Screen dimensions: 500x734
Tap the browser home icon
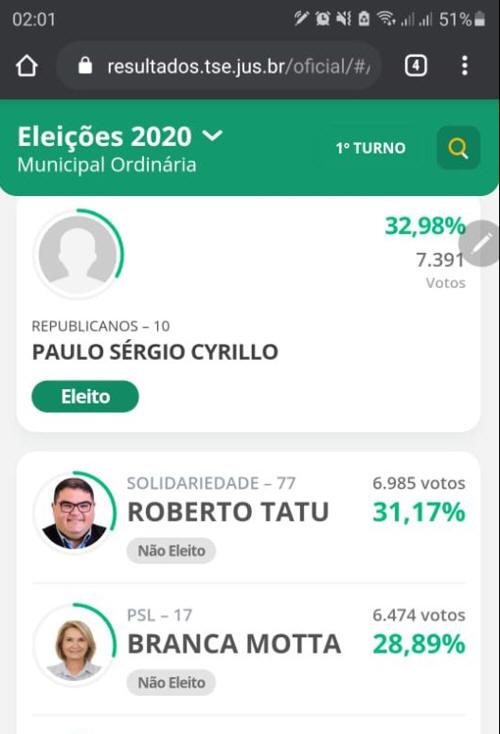[x=27, y=66]
